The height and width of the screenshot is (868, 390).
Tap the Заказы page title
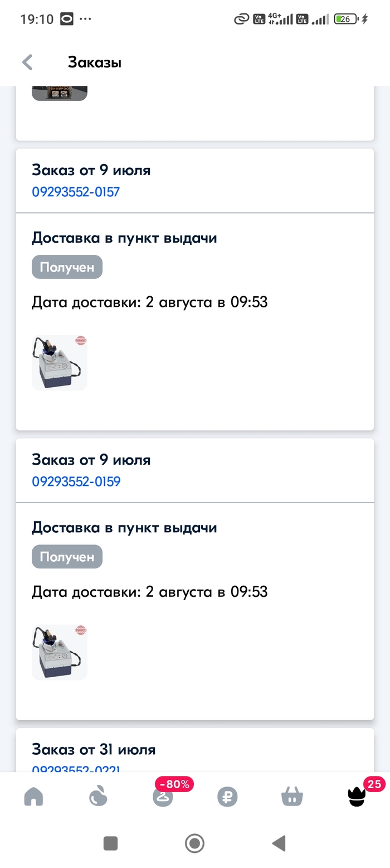[x=95, y=62]
